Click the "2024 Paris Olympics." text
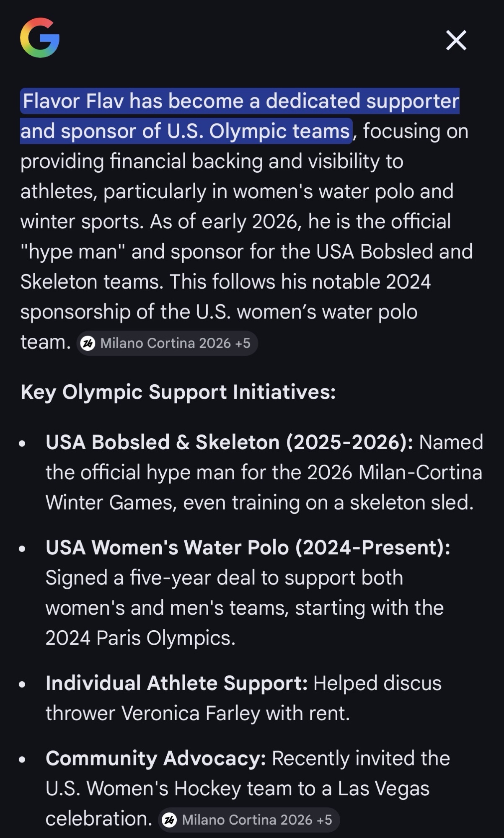 point(140,638)
